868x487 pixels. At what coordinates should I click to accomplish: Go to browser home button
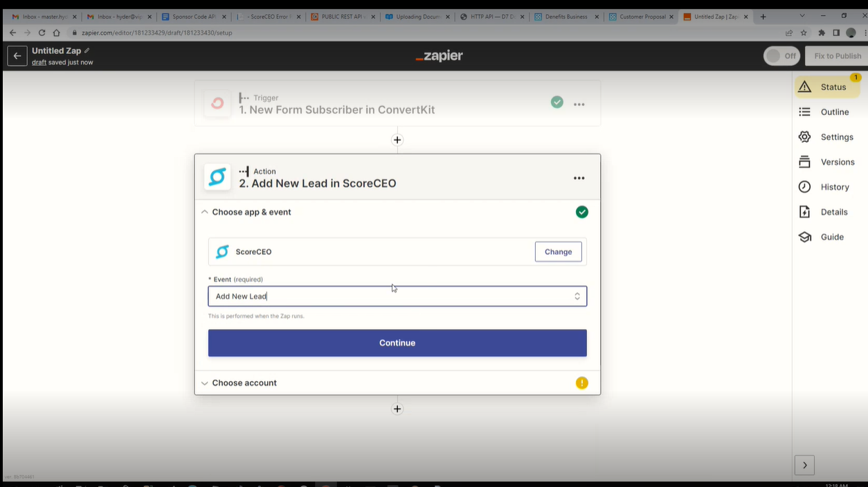[57, 33]
